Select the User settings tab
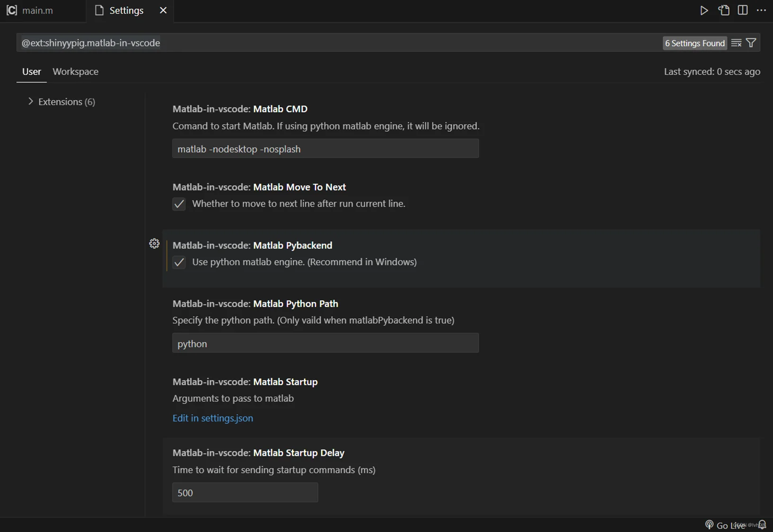Image resolution: width=773 pixels, height=532 pixels. [x=32, y=71]
